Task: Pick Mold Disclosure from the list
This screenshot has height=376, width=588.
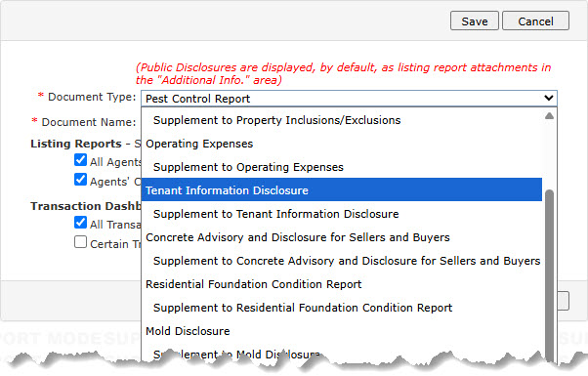Action: tap(342, 331)
